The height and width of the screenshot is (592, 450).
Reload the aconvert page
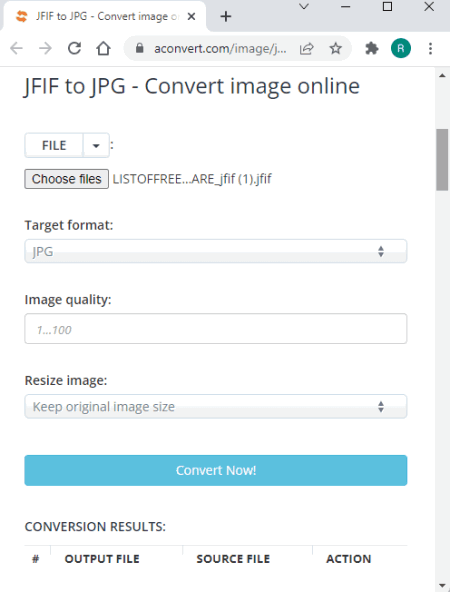[x=74, y=48]
